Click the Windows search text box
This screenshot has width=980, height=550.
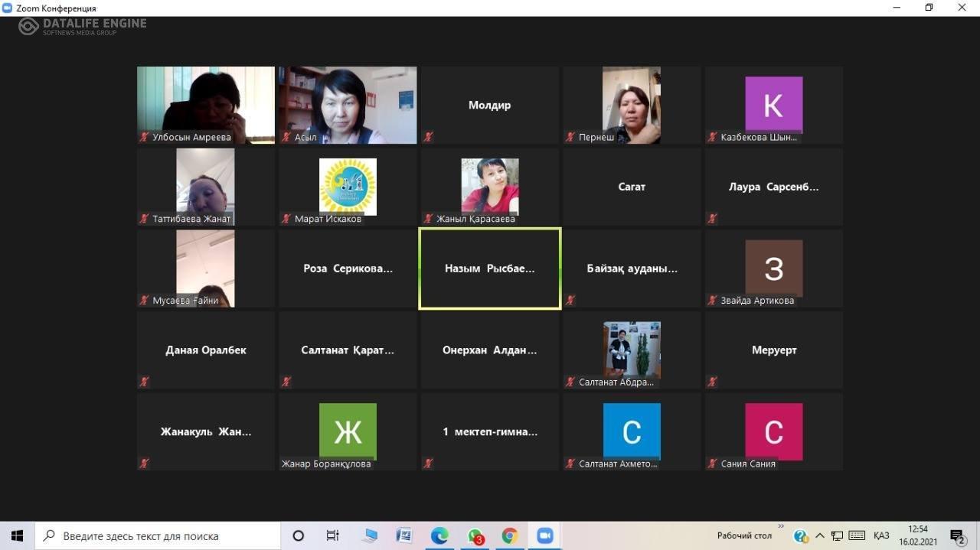pyautogui.click(x=158, y=535)
